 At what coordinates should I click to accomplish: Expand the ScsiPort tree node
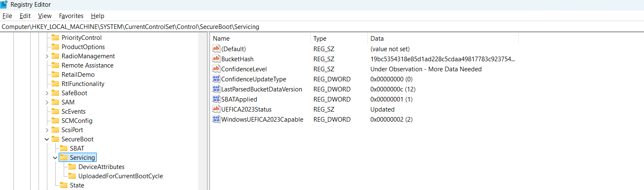[x=47, y=130]
